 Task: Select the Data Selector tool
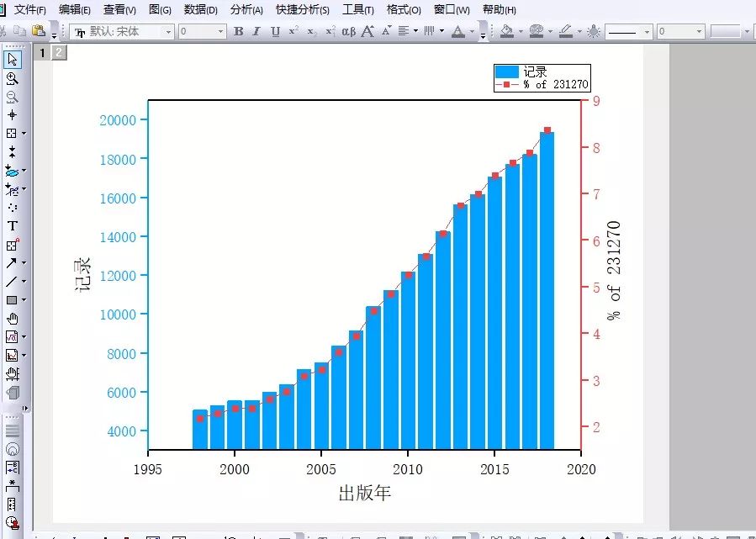coord(12,152)
